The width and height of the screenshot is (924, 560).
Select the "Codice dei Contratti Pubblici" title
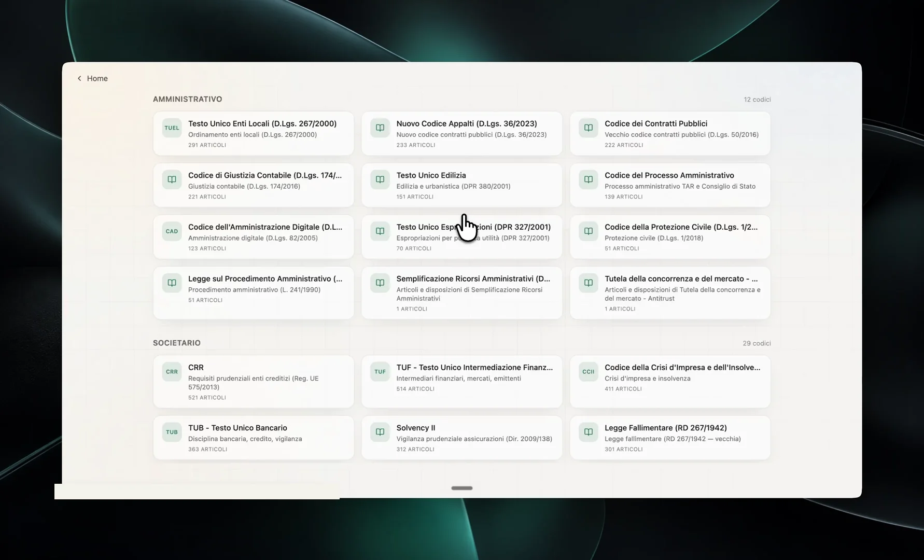(x=656, y=124)
